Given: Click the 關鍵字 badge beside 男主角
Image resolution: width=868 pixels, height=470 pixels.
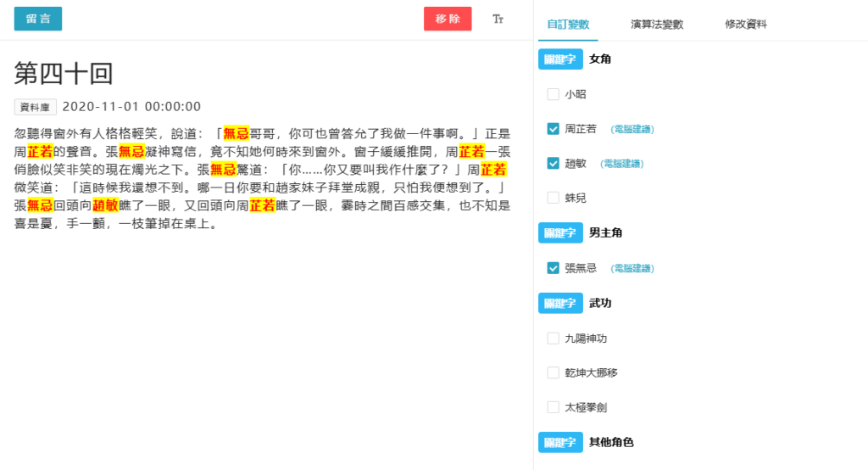Looking at the screenshot, I should point(560,232).
